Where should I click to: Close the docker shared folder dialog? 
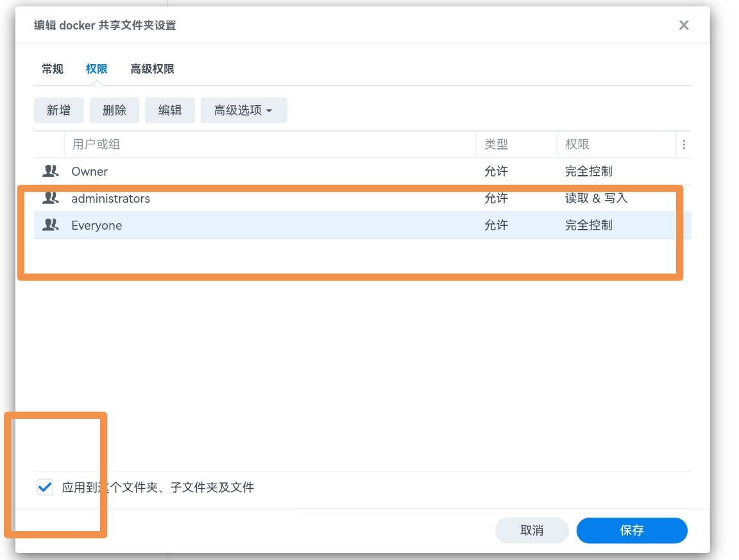684,25
